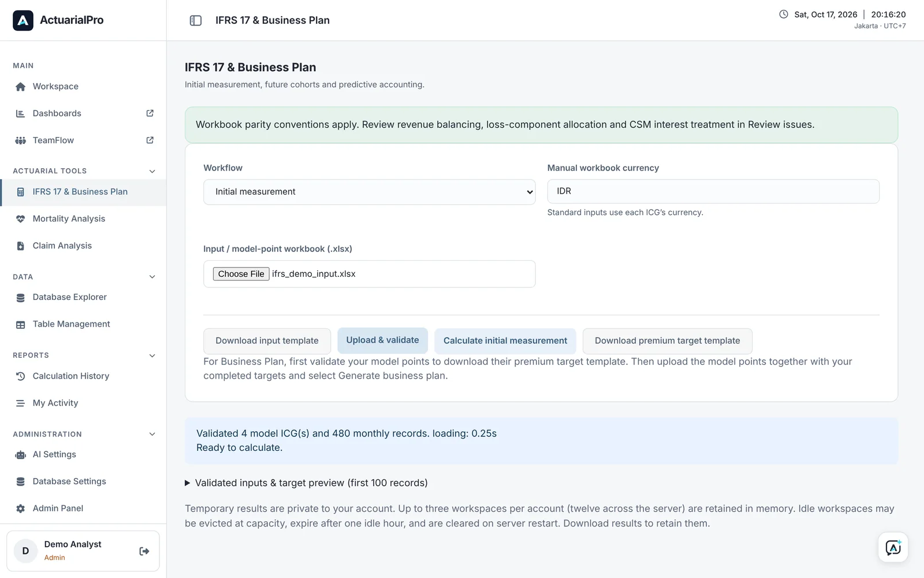Click the Calculation History clock icon
The height and width of the screenshot is (578, 924).
point(21,376)
